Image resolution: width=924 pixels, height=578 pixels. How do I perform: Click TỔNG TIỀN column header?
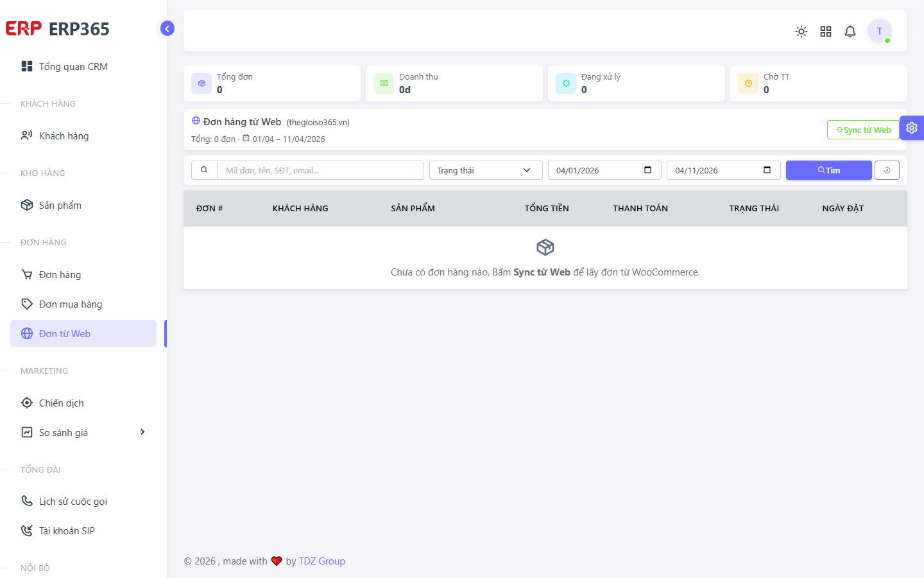pyautogui.click(x=547, y=208)
